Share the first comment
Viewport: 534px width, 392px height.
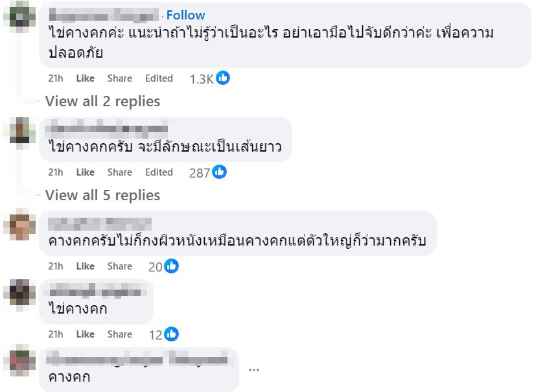tap(119, 78)
